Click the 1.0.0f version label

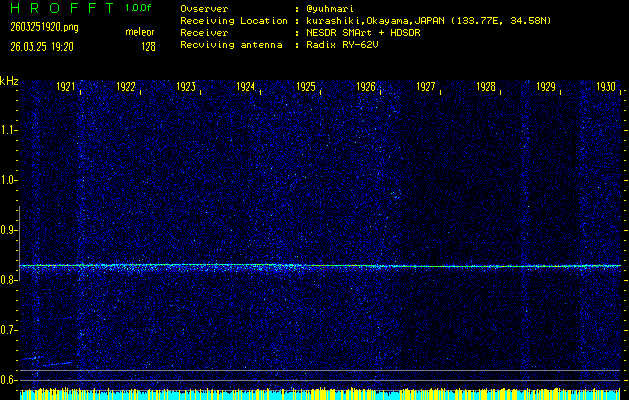click(x=140, y=8)
